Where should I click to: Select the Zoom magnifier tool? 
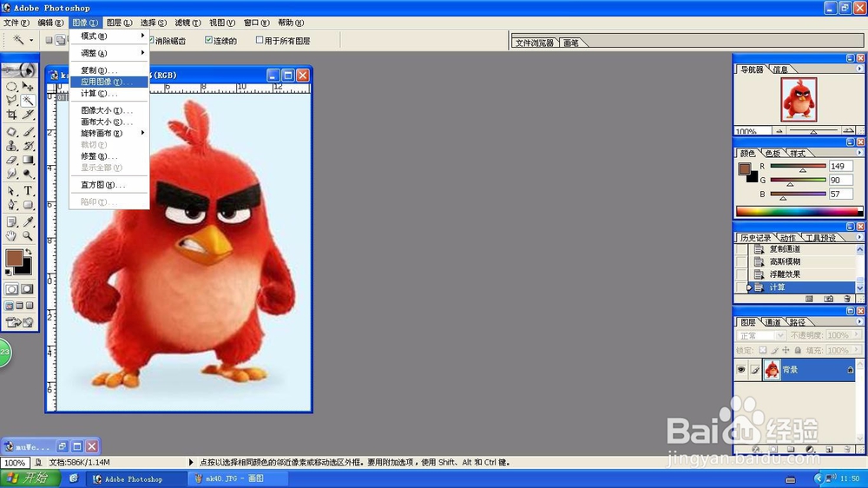tap(28, 236)
